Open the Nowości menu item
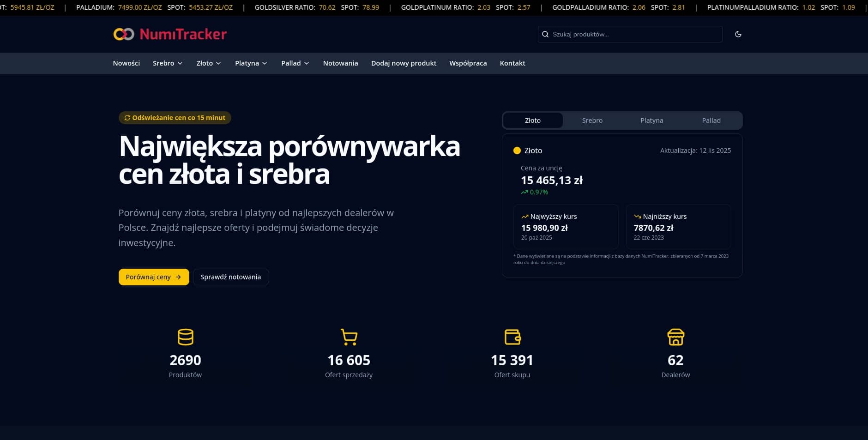 [126, 63]
